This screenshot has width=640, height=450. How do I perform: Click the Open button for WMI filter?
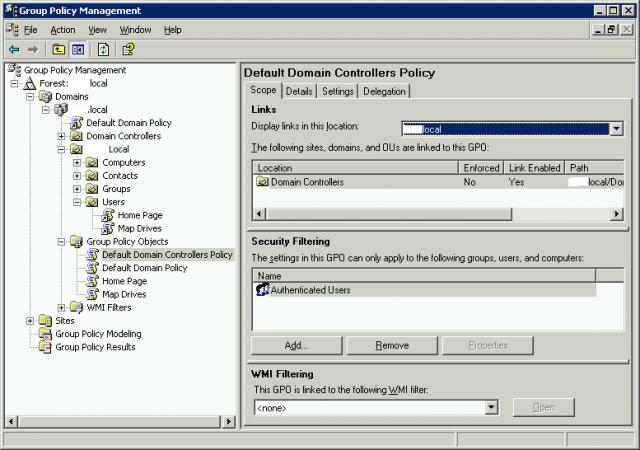pos(543,407)
